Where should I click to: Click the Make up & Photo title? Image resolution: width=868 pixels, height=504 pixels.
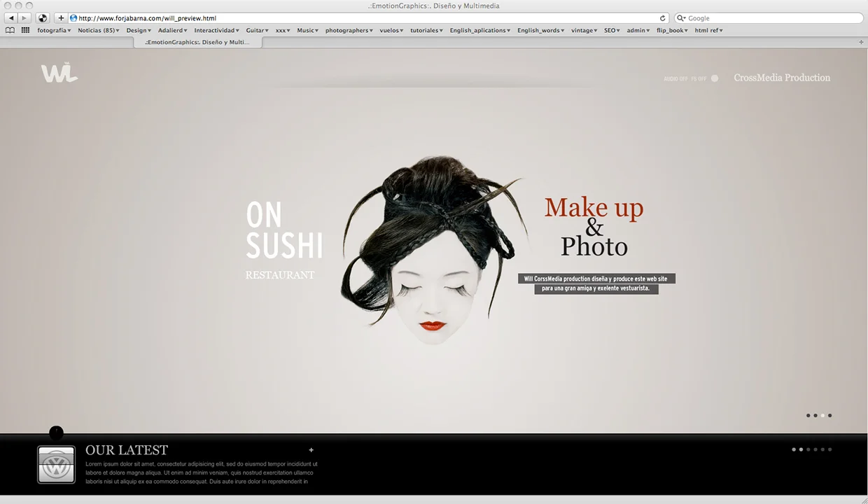point(594,227)
